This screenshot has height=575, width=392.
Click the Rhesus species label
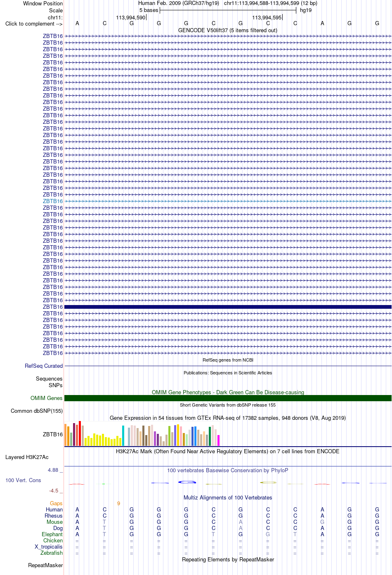[54, 516]
